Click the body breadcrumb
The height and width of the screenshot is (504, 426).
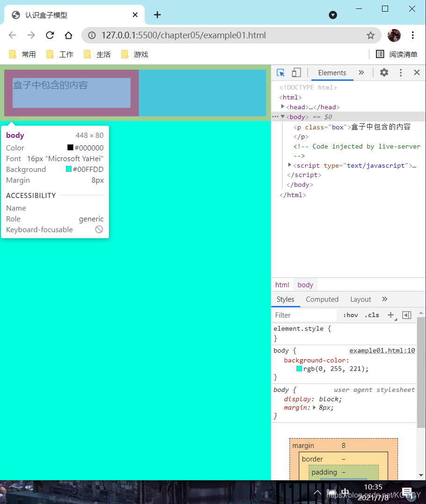coord(305,285)
